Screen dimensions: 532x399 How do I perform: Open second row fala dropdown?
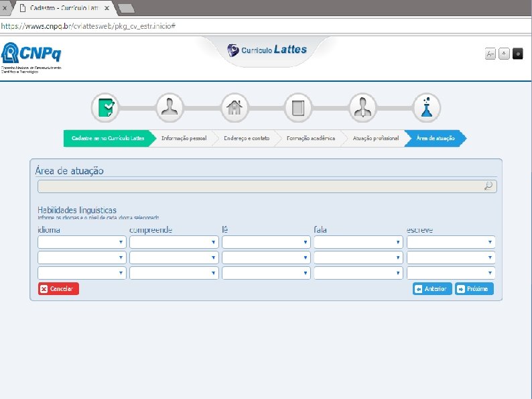tap(358, 258)
